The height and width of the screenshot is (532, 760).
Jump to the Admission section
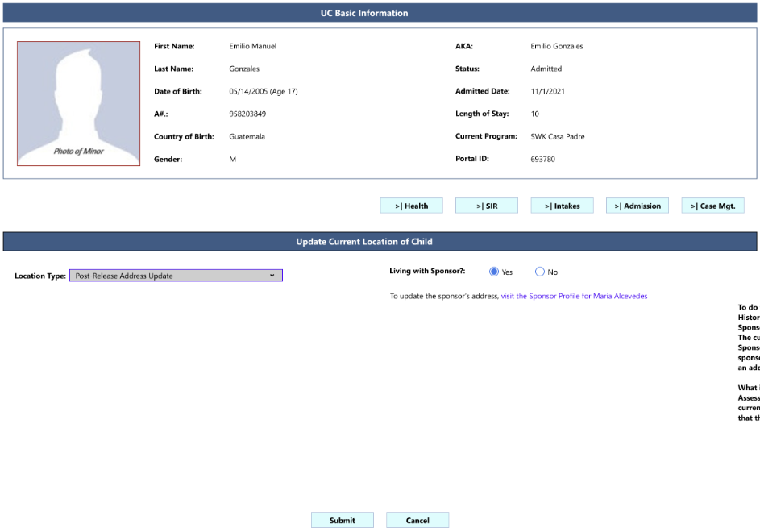pyautogui.click(x=637, y=206)
